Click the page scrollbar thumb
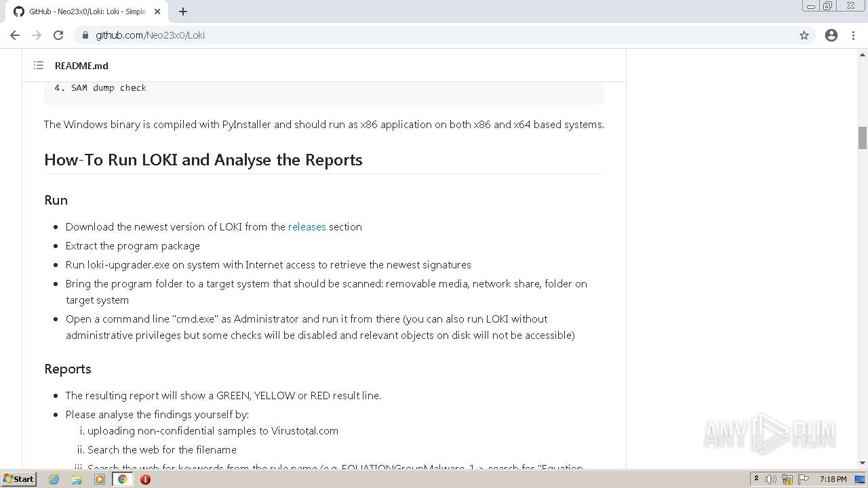868x488 pixels. click(863, 138)
